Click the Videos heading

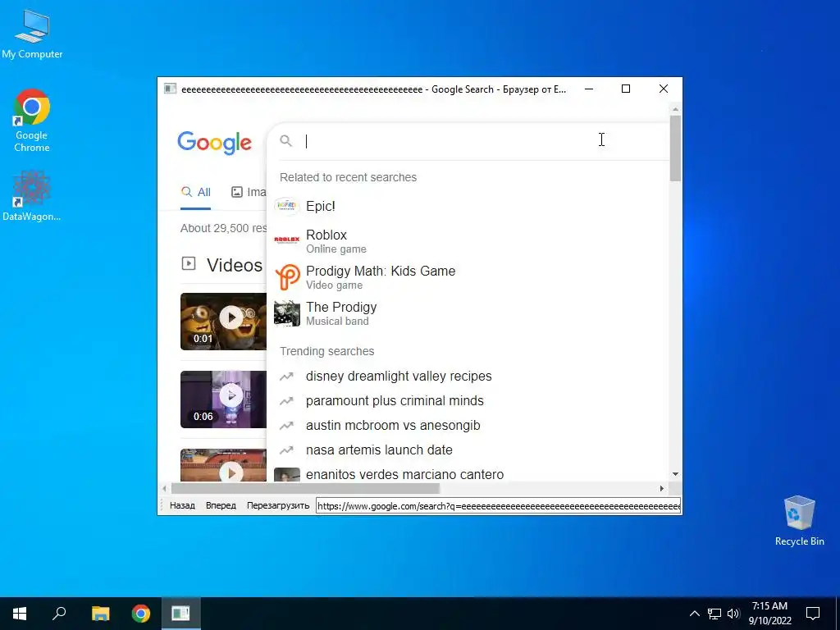(x=234, y=265)
